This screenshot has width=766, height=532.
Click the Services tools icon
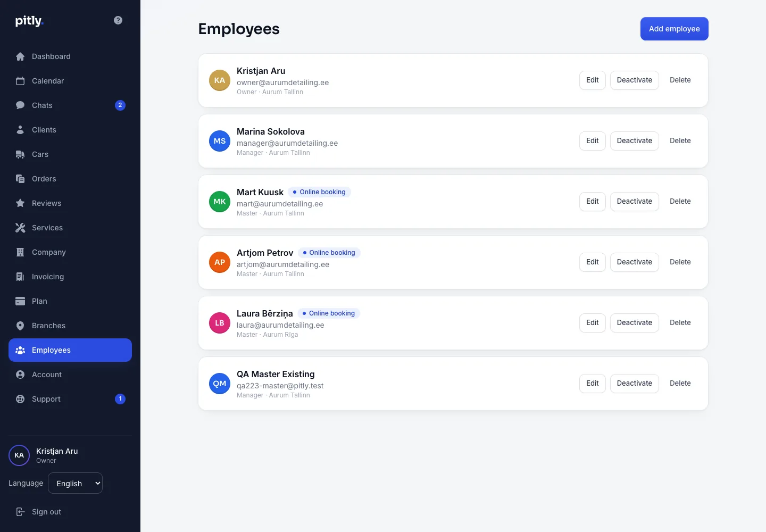pyautogui.click(x=20, y=228)
